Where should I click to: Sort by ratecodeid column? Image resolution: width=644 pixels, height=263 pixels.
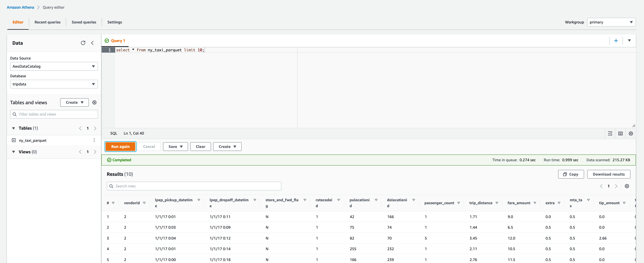339,200
